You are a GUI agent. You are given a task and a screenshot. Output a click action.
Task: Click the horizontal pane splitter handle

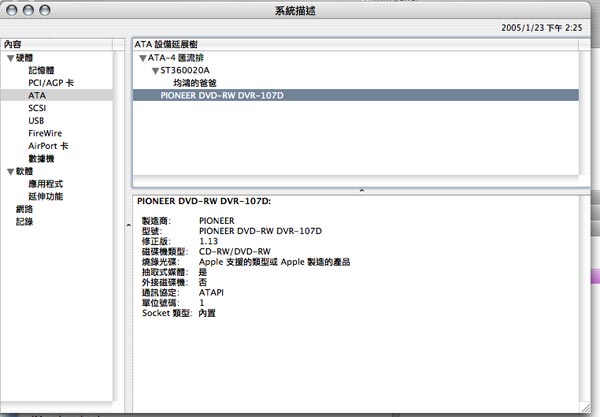(x=362, y=190)
